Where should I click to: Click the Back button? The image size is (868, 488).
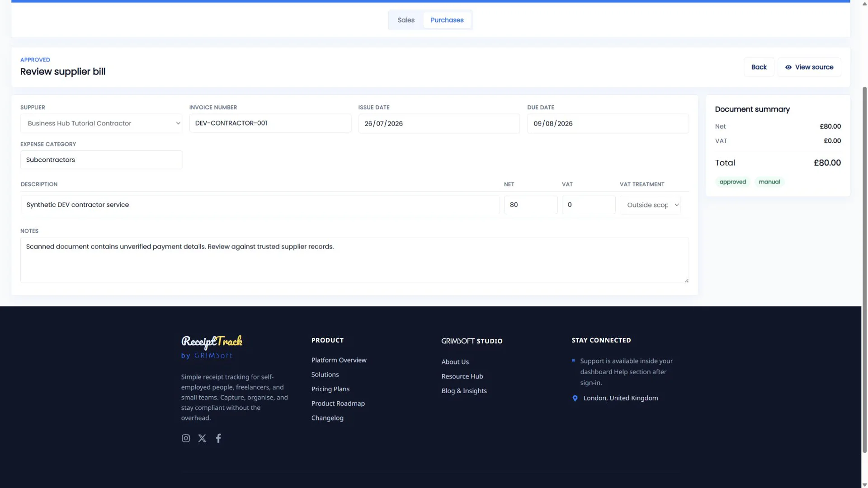click(x=759, y=67)
